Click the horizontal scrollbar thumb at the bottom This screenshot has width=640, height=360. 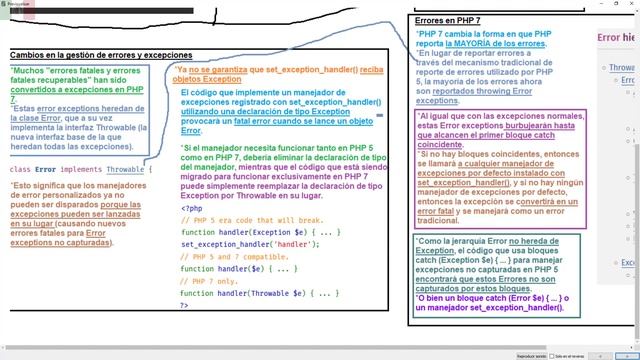pos(276,348)
